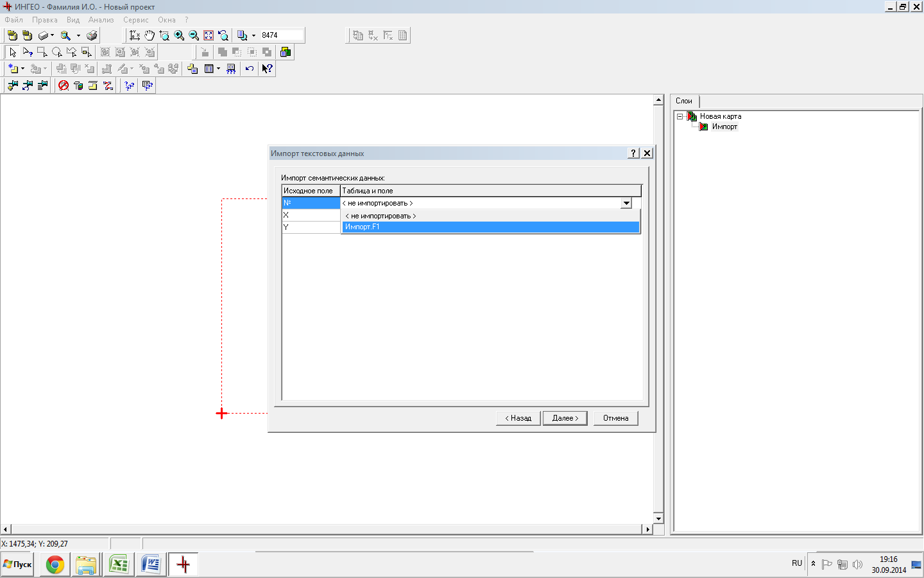Screen dimensions: 924x578
Task: Click the map vertical scrollbar up arrow
Action: tap(658, 100)
